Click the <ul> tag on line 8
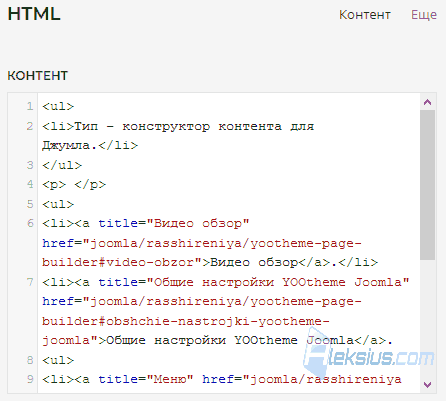The height and width of the screenshot is (401, 446). coord(58,360)
